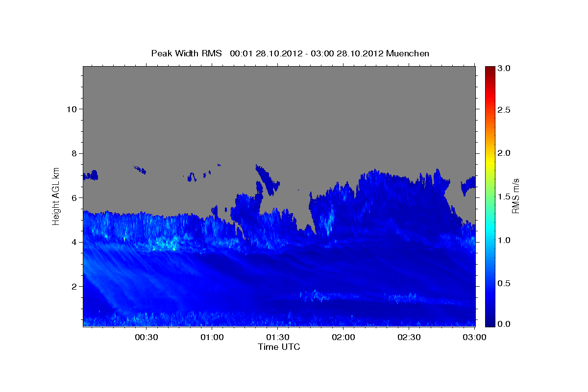The height and width of the screenshot is (392, 588).
Task: Click the colorbar value 2.0
Action: click(x=504, y=153)
